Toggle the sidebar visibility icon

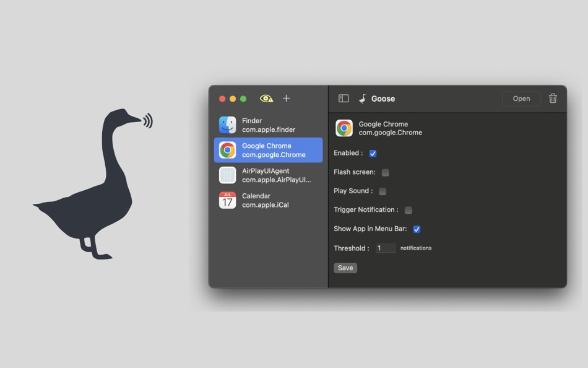[344, 99]
